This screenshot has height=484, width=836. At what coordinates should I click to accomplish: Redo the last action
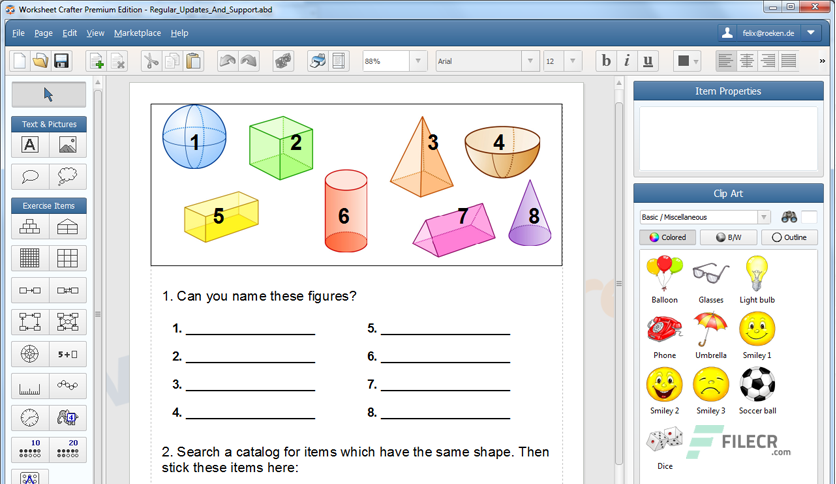click(x=248, y=61)
